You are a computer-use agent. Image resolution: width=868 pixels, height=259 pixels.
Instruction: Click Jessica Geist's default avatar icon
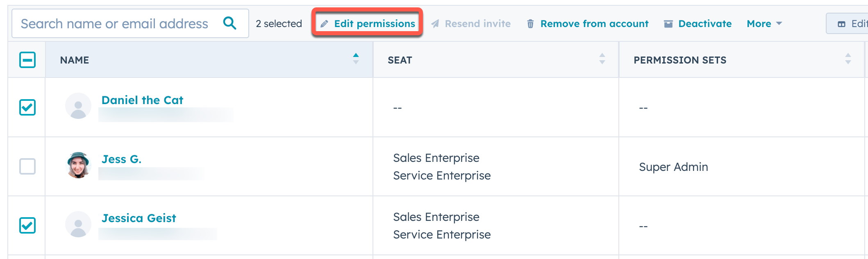point(78,224)
